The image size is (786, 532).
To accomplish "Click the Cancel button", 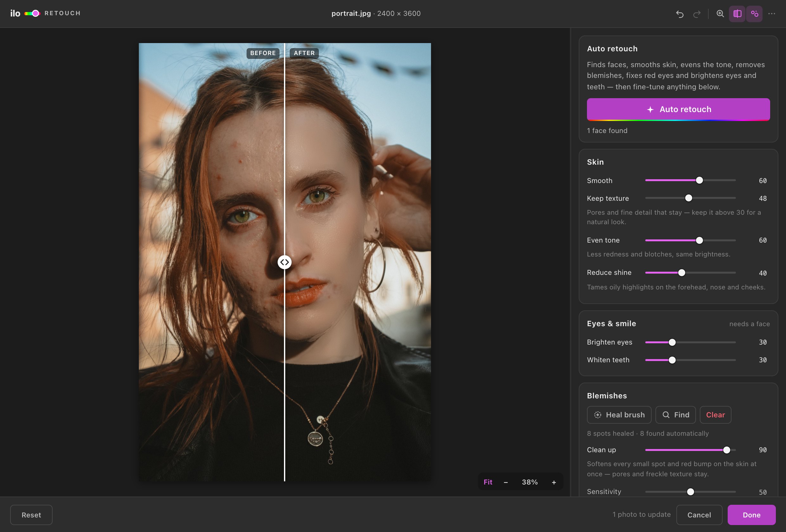I will point(699,515).
